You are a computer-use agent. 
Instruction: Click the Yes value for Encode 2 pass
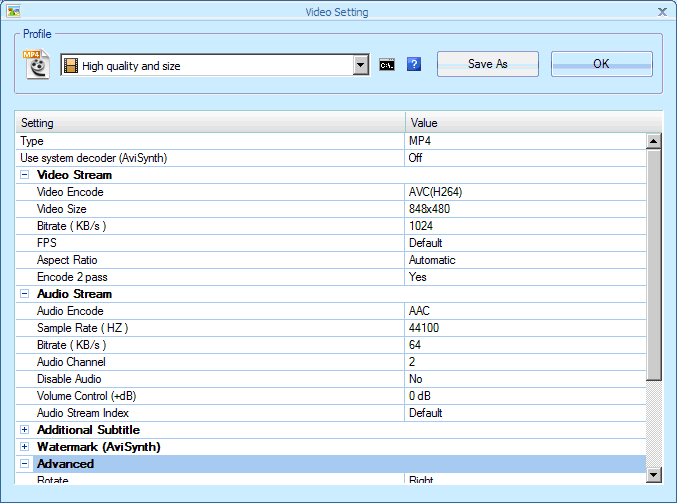tap(418, 277)
